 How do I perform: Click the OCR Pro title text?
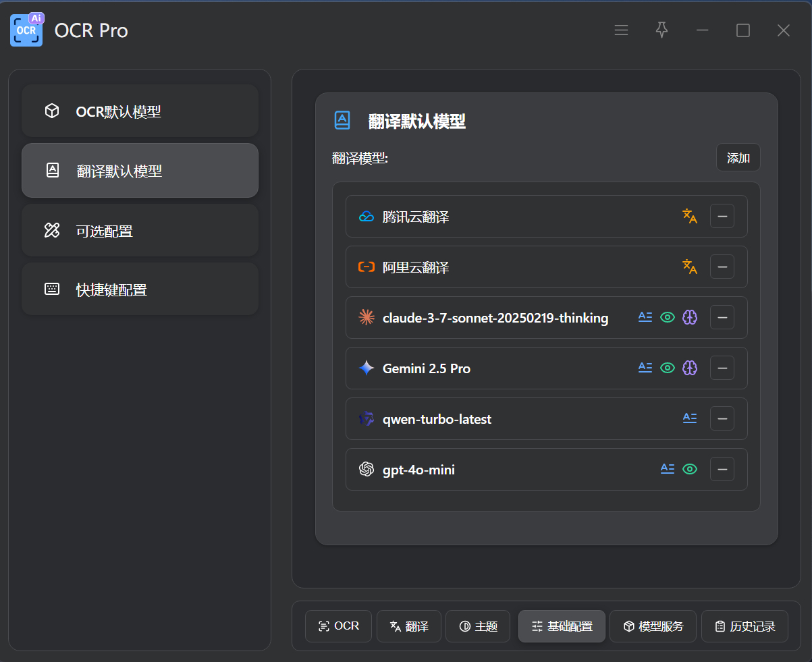point(91,30)
